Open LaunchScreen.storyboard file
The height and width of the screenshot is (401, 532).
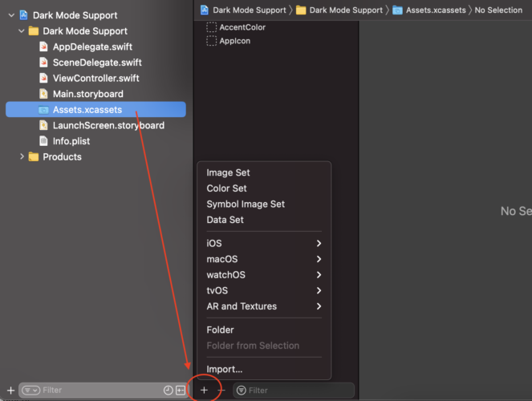[x=108, y=125]
